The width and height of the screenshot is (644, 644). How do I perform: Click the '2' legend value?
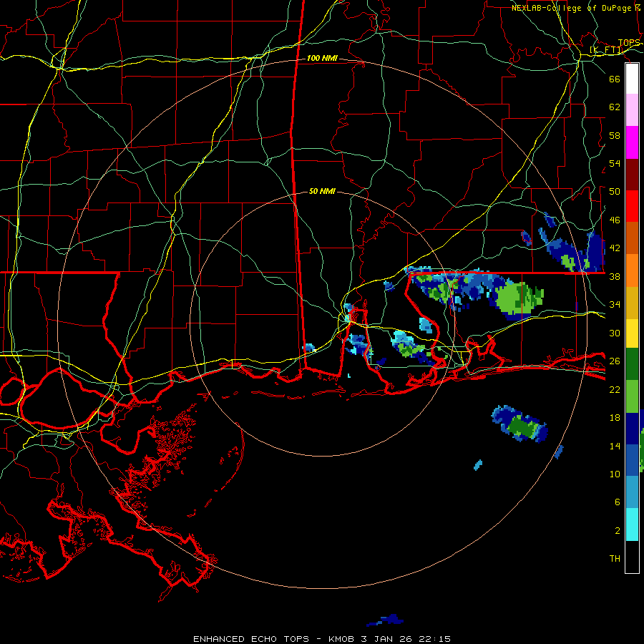click(x=617, y=531)
